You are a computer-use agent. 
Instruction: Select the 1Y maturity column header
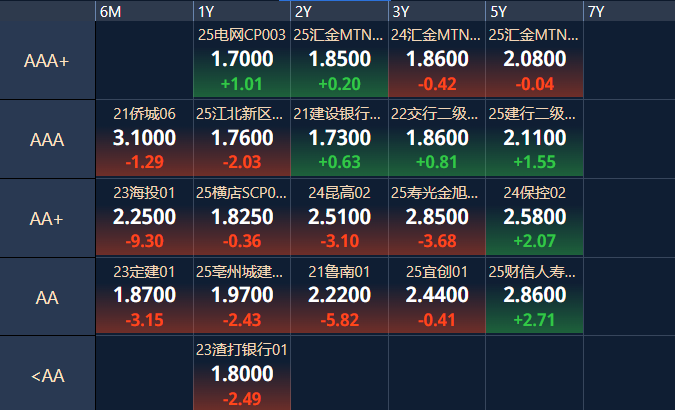242,11
